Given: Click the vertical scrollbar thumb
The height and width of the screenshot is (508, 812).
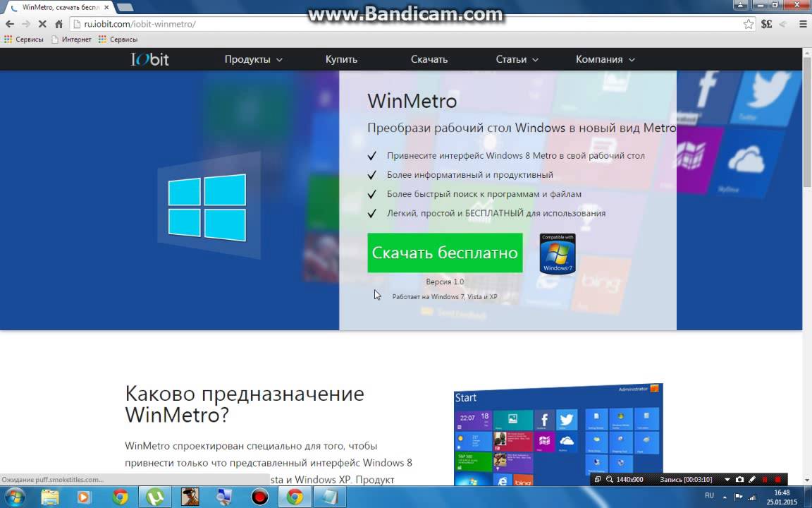Looking at the screenshot, I should point(807,122).
